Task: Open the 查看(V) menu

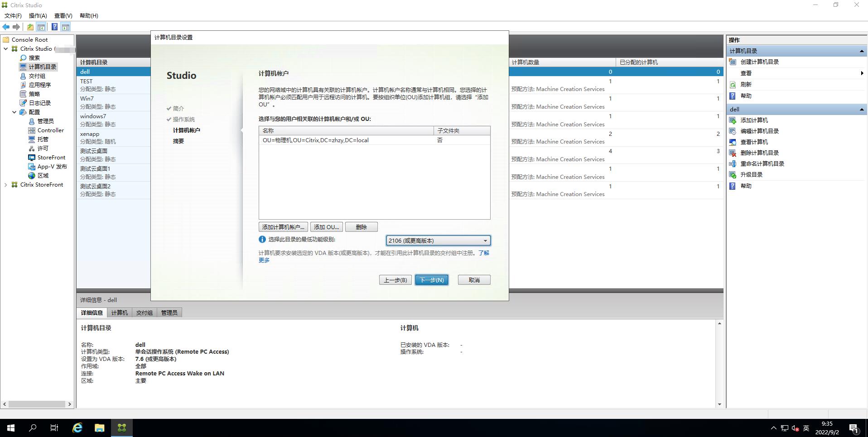Action: tap(63, 15)
